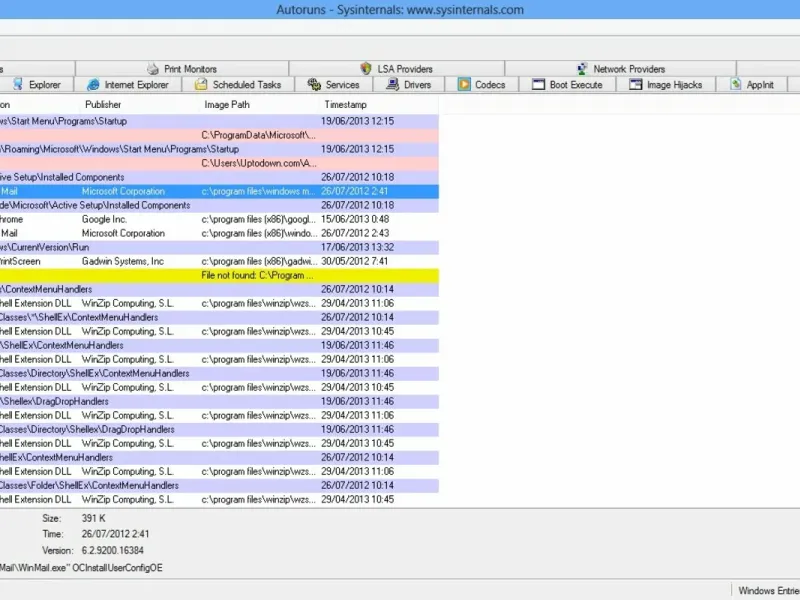This screenshot has width=800, height=600.
Task: Click the Print Monitors printer icon
Action: click(153, 68)
